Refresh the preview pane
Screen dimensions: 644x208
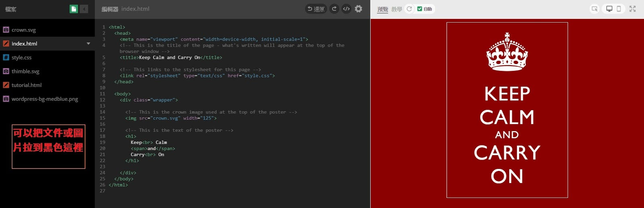coord(409,9)
